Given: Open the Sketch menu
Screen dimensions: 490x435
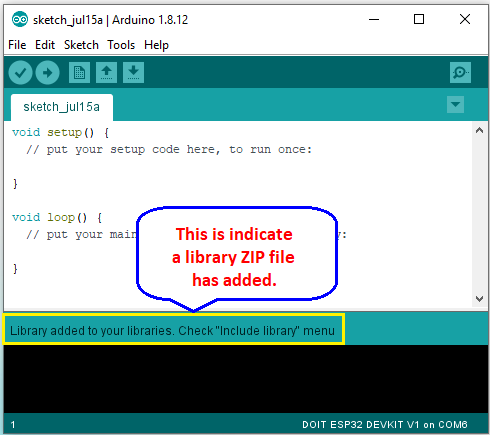Looking at the screenshot, I should point(81,45).
